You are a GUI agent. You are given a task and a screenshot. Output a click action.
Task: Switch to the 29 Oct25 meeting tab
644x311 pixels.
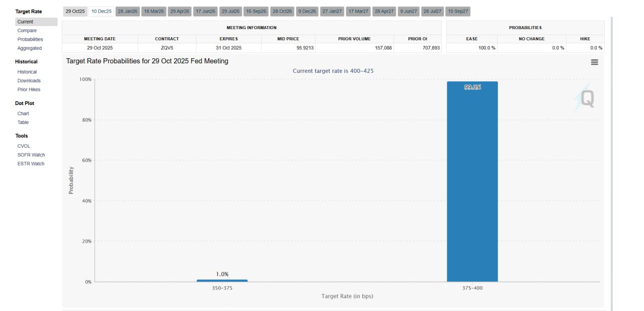click(75, 11)
